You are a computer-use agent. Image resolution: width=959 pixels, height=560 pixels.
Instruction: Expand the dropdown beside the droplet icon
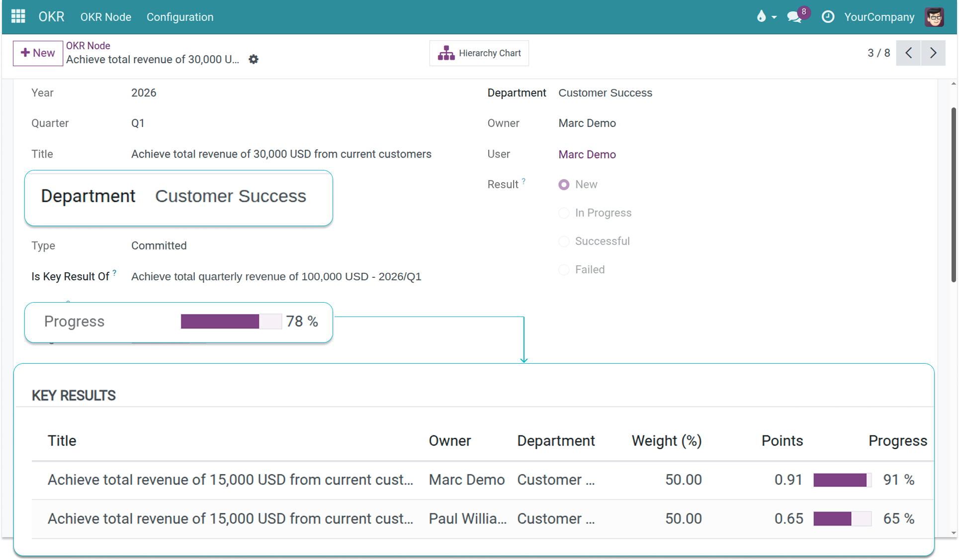point(774,18)
